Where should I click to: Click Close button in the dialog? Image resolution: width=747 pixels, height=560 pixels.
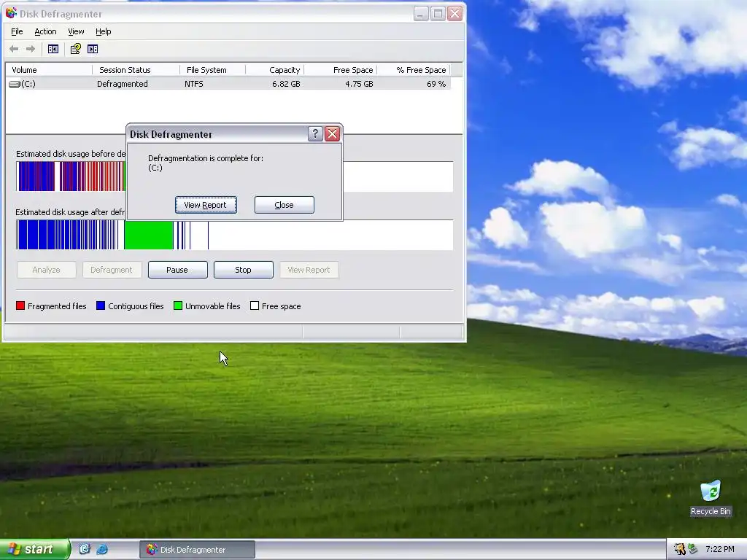pos(285,205)
